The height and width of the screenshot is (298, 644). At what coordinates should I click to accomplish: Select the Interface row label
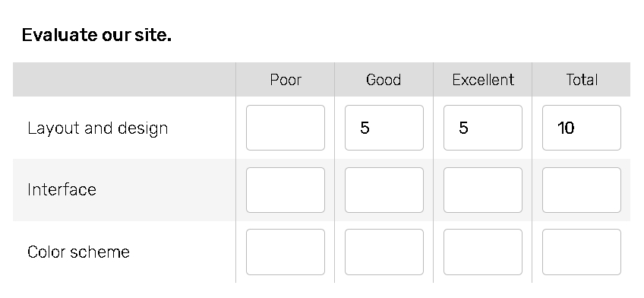tap(62, 190)
